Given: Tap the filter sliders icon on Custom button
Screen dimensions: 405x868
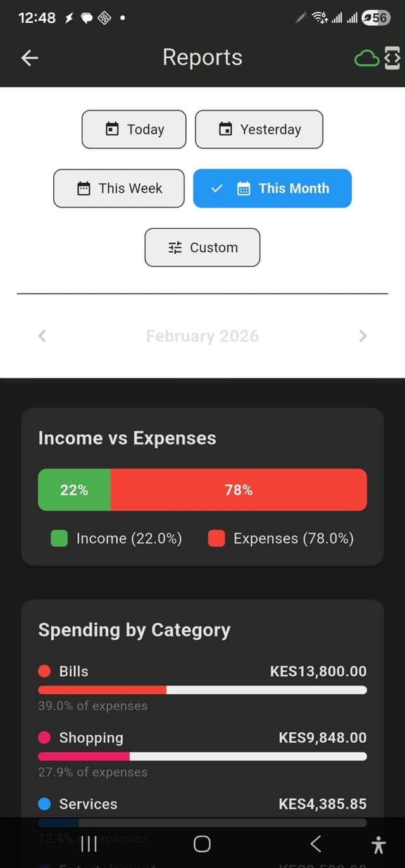Looking at the screenshot, I should point(175,247).
